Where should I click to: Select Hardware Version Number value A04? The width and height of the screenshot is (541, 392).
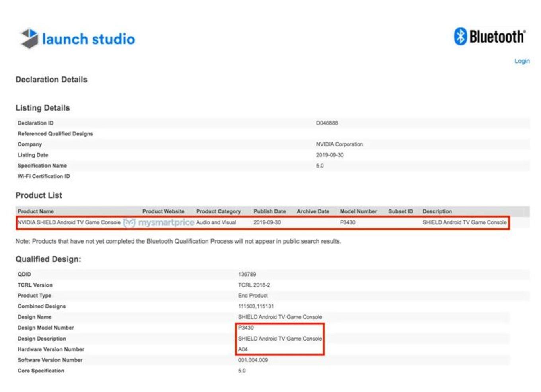243,349
